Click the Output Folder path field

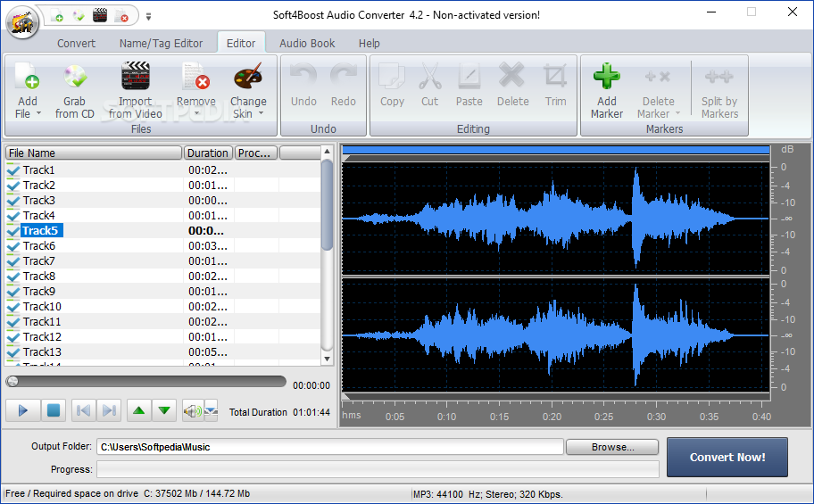coord(330,447)
